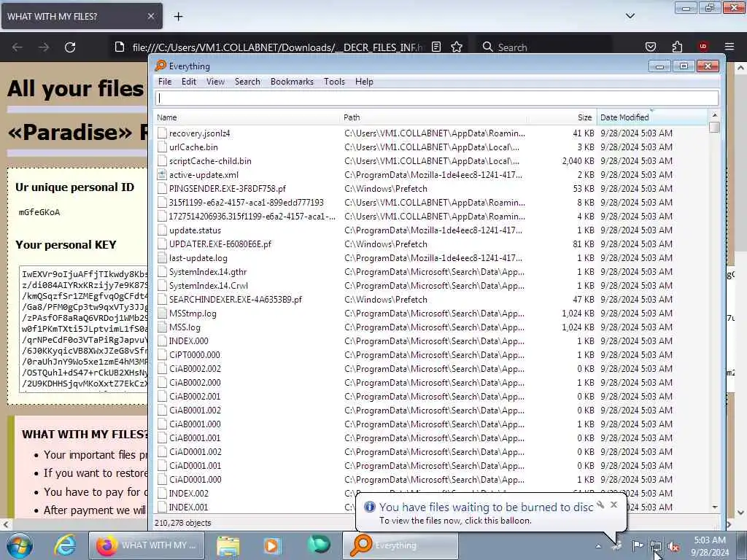The image size is (747, 560).
Task: List all tabs dropdown arrow
Action: [x=630, y=16]
